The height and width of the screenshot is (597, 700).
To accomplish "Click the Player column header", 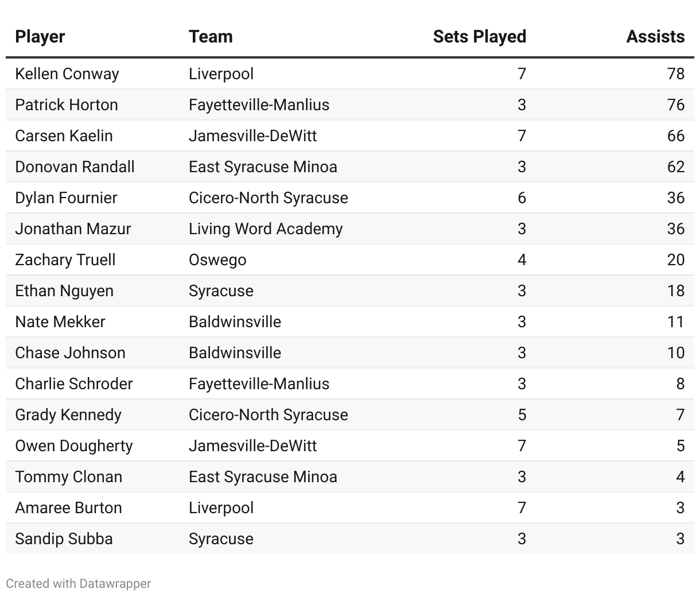I will point(40,37).
